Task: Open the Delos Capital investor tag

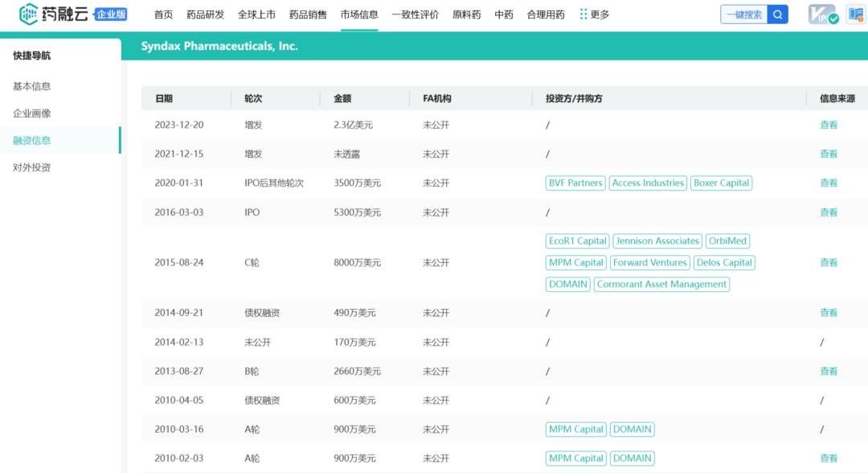Action: (x=724, y=262)
